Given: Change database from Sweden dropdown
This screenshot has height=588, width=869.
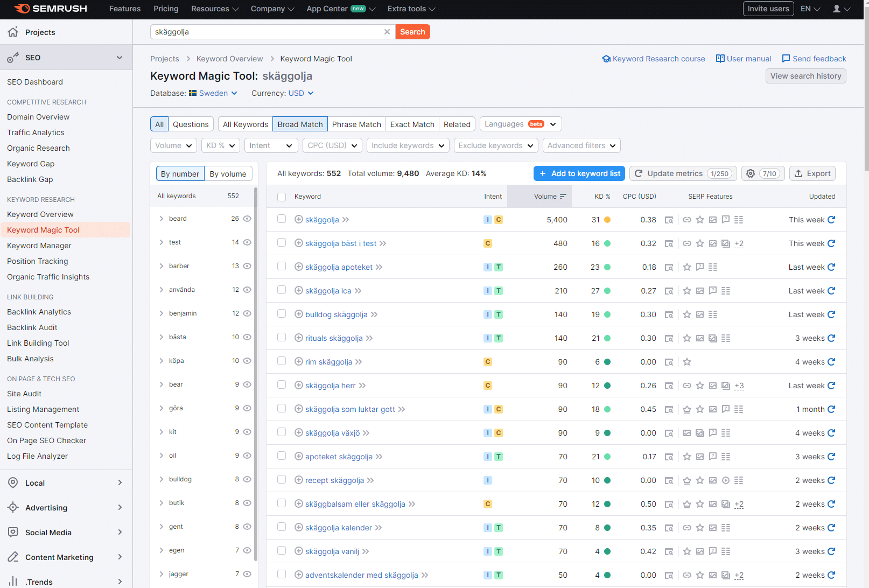Looking at the screenshot, I should click(x=213, y=93).
